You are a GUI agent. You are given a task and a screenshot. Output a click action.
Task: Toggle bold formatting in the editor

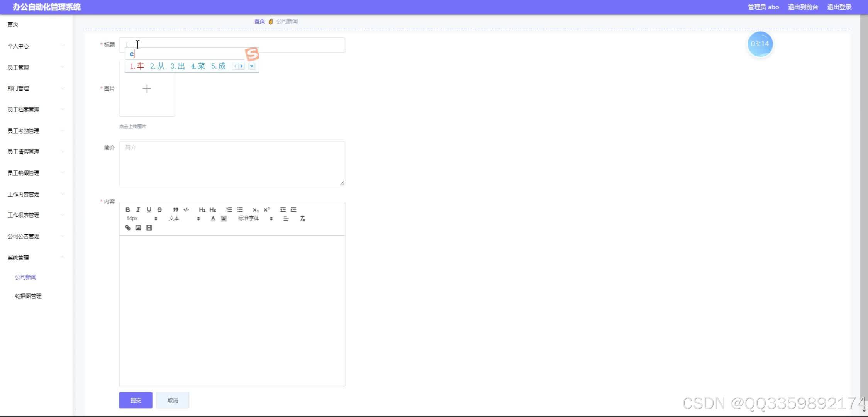(x=127, y=210)
